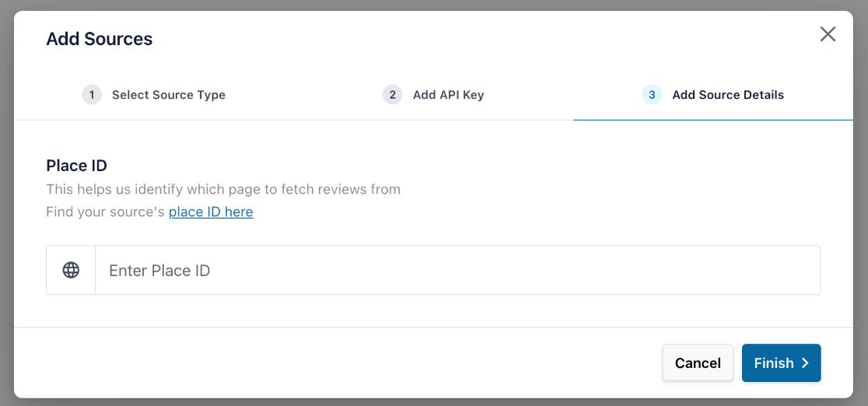Focus the Enter Place ID input field

pos(457,271)
